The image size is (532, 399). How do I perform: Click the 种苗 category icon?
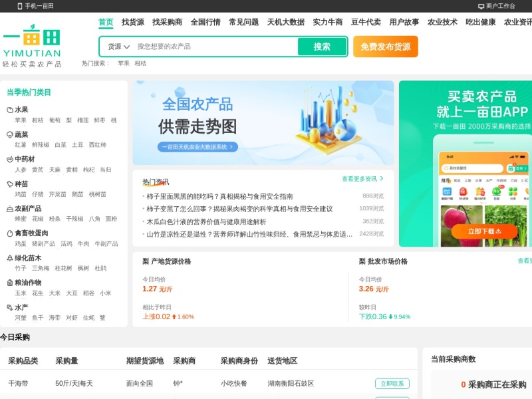(10, 184)
